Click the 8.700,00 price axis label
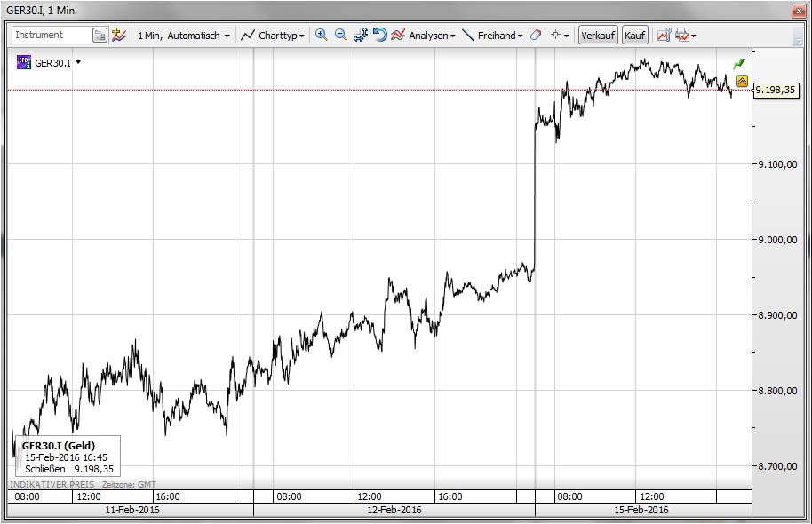The height and width of the screenshot is (524, 812). [777, 466]
